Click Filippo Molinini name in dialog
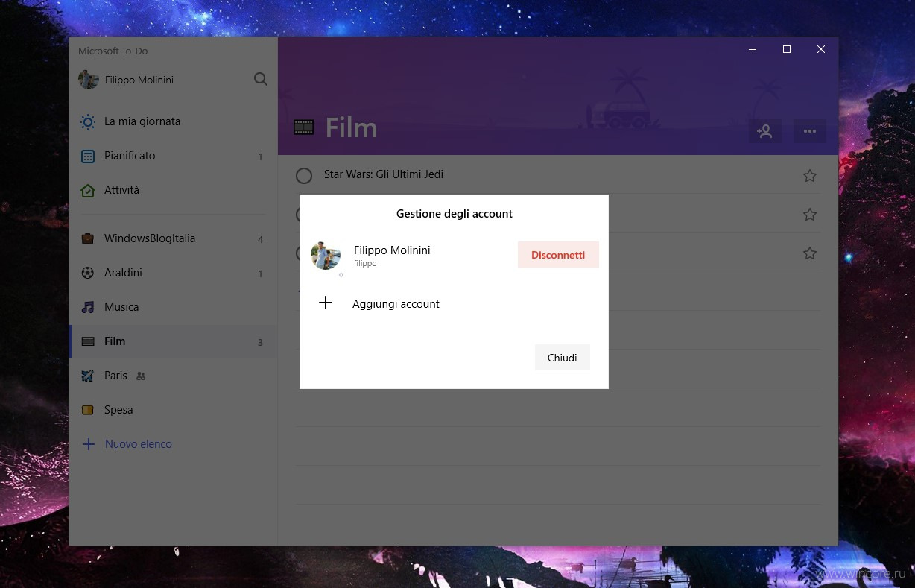The image size is (915, 588). [392, 250]
